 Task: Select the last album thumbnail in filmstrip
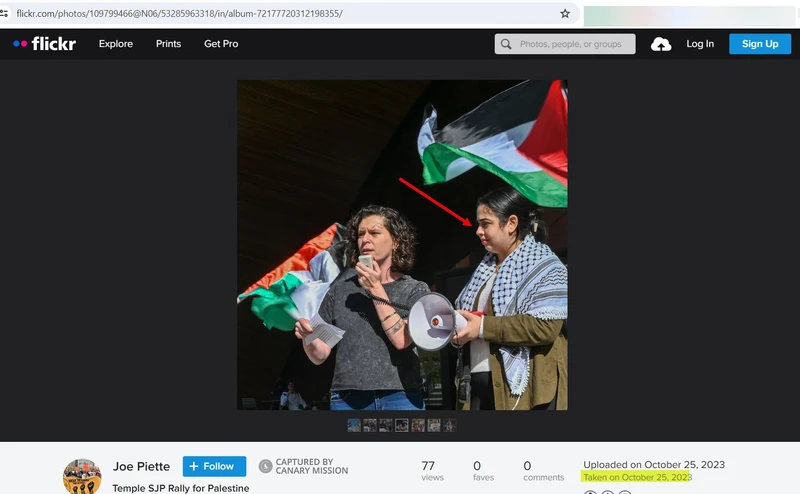(x=450, y=425)
